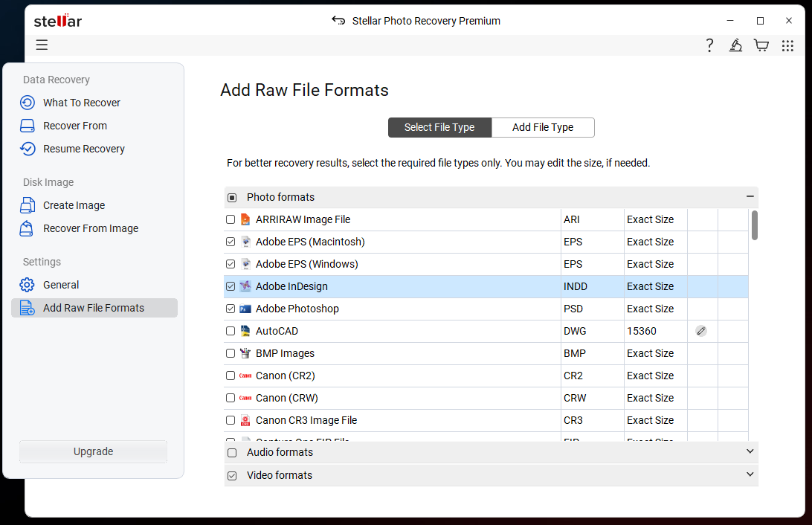Edit the AutoCAD size with pencil icon
This screenshot has height=525, width=812.
[x=701, y=331]
